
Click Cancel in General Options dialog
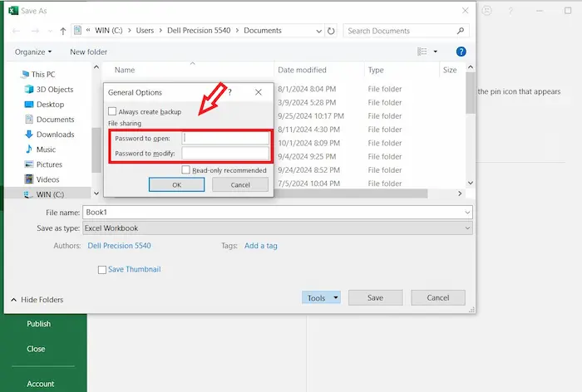point(240,184)
